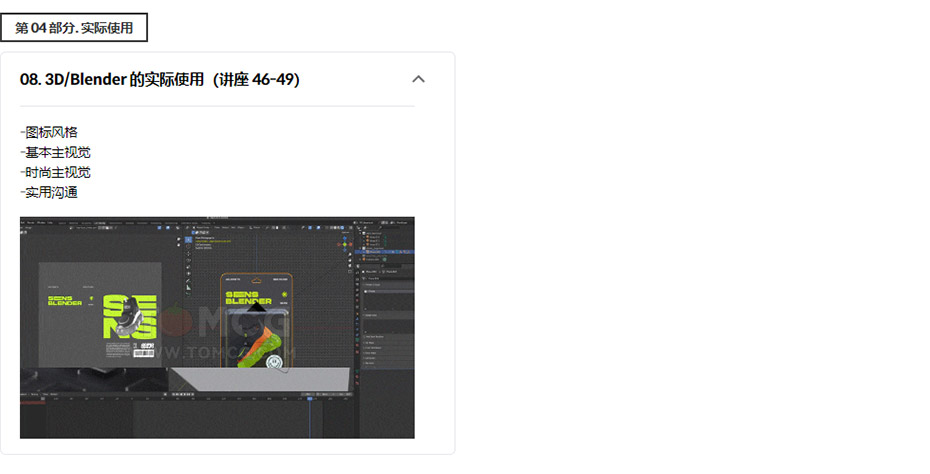The width and height of the screenshot is (930, 474).
Task: Select the '第 04 部分. 实际使用' section label
Action: [x=74, y=28]
